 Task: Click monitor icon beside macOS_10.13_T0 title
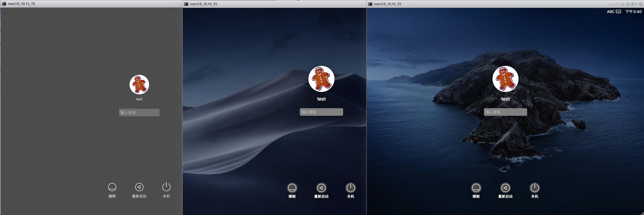coord(4,4)
